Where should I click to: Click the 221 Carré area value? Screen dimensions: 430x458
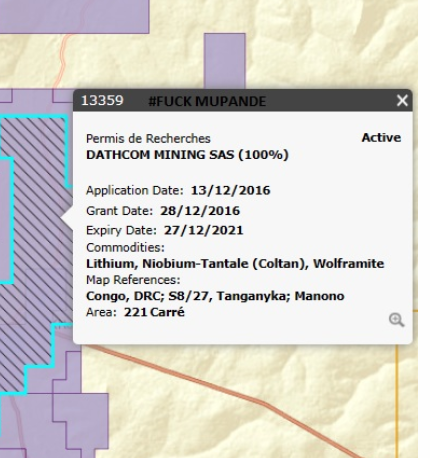coord(154,312)
